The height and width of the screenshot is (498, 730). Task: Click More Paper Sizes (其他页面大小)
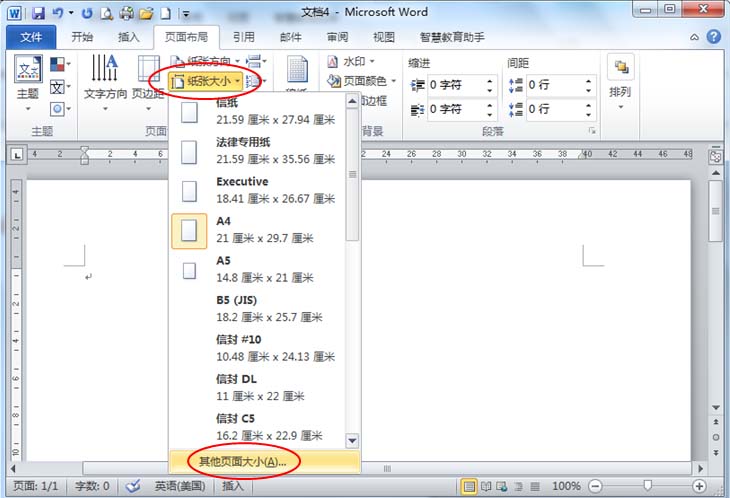(242, 462)
